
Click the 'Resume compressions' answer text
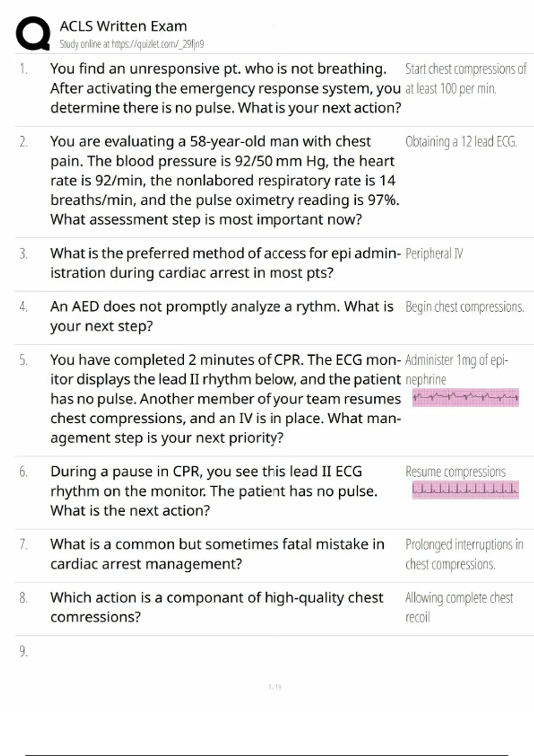[x=455, y=471]
